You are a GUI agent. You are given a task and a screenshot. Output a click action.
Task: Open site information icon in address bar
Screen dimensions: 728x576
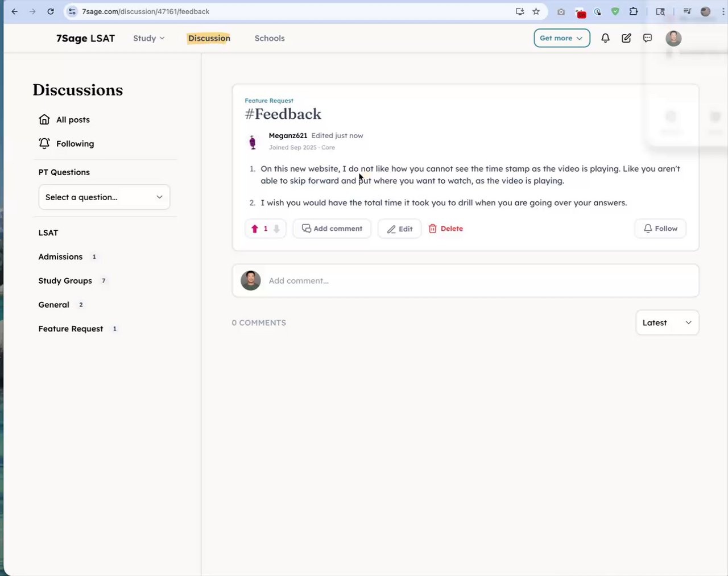tap(72, 11)
